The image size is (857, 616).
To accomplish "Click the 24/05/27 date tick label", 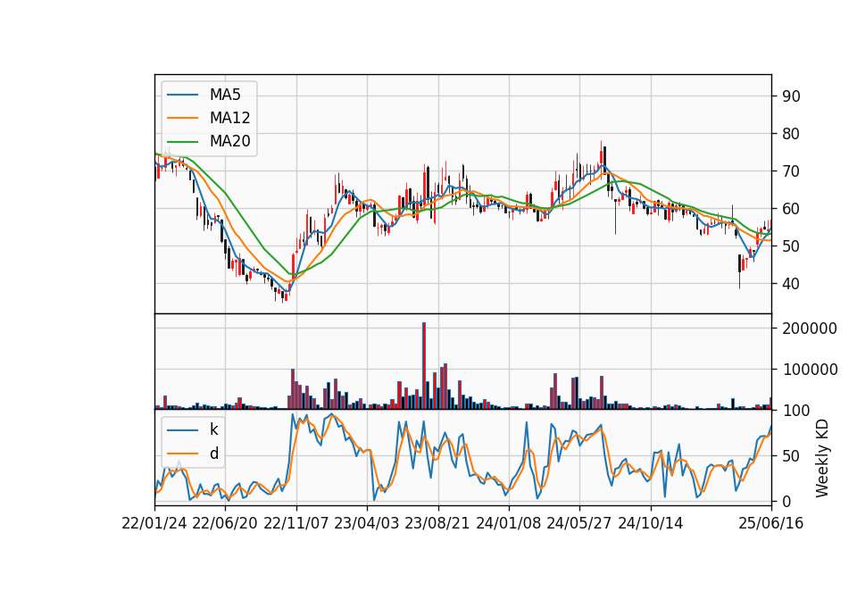I will [x=579, y=523].
